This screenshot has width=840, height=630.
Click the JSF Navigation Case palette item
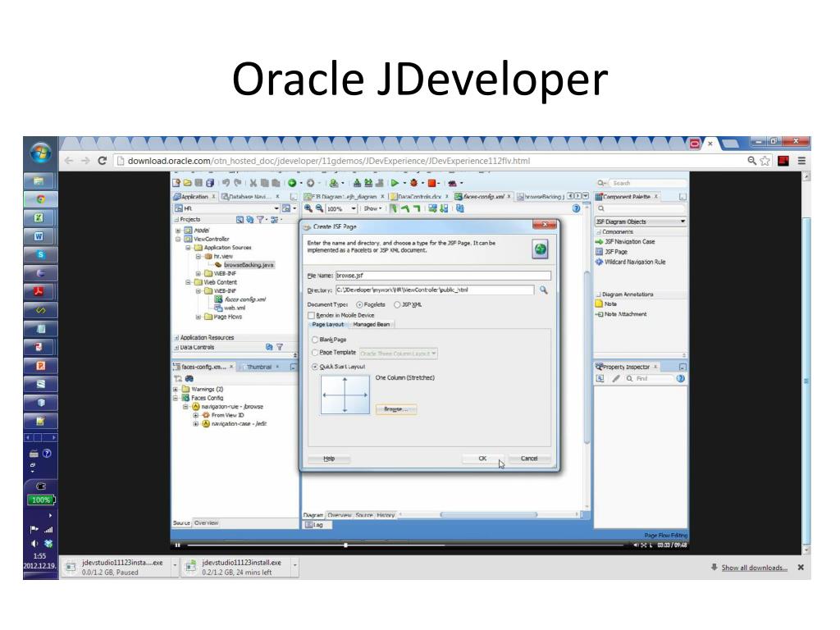[625, 242]
